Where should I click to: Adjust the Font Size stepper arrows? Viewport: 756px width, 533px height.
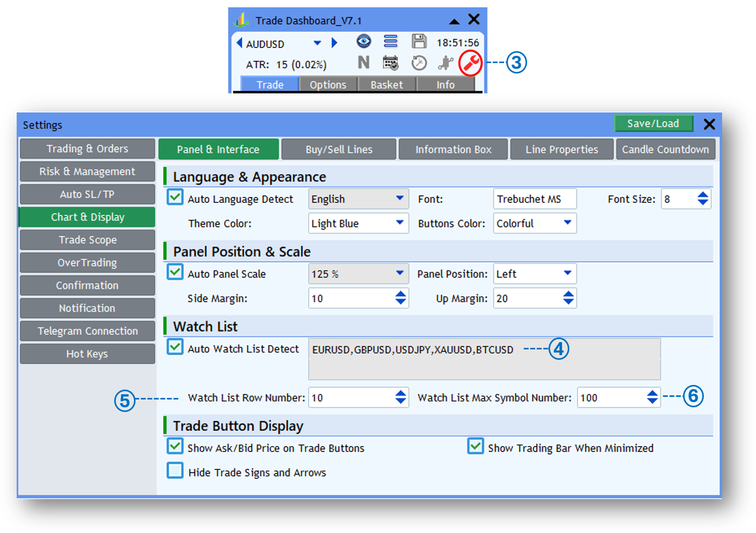(703, 199)
